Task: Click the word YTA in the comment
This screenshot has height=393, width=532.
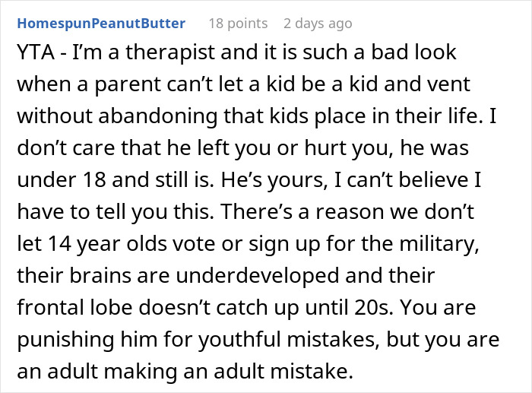Action: [36, 52]
